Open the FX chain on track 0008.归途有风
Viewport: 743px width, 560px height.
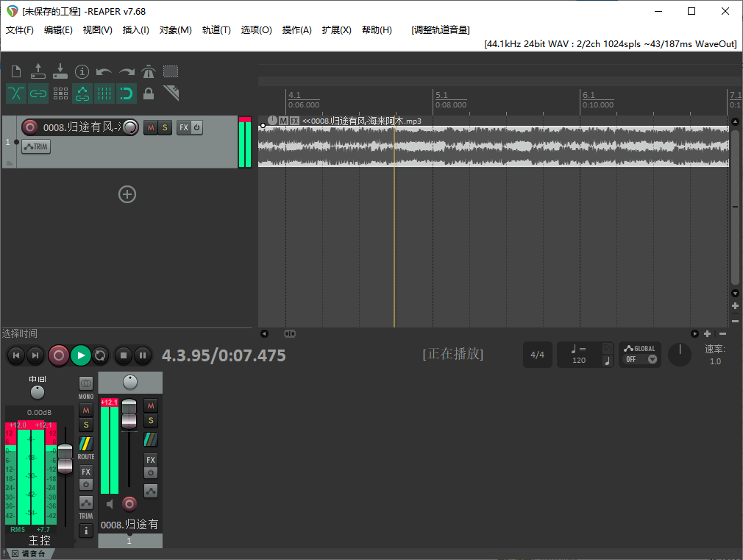point(184,127)
